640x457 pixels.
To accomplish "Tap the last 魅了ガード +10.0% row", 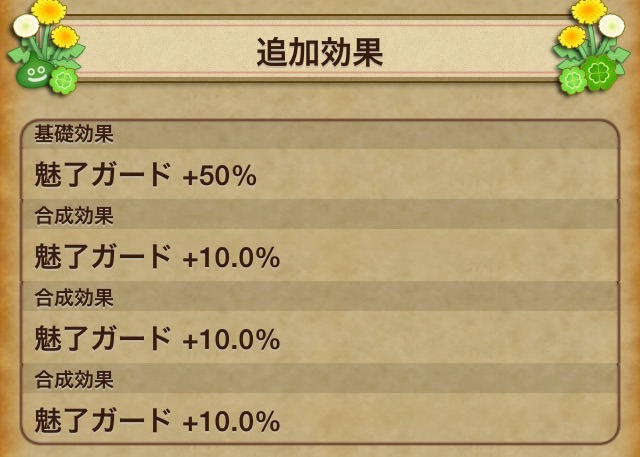I will coord(318,420).
